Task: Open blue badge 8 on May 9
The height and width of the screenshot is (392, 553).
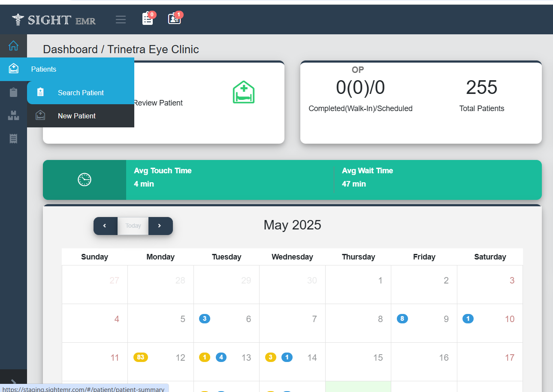Action: coord(402,319)
